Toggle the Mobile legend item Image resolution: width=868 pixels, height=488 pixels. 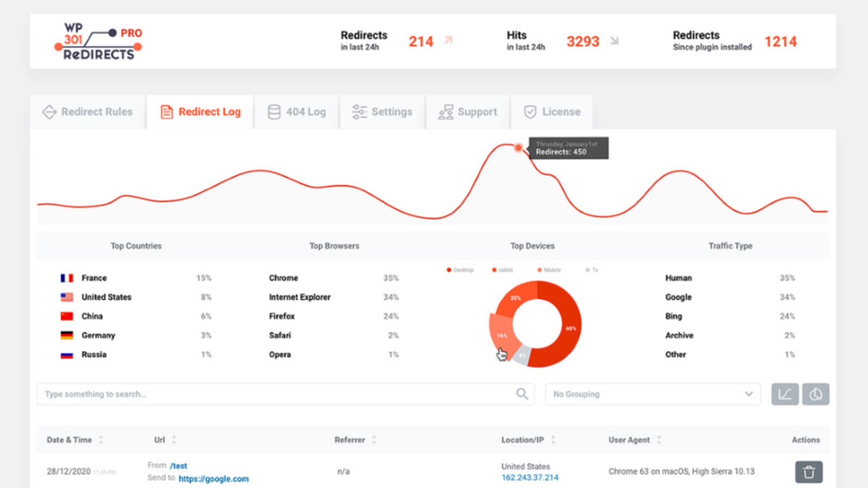tap(549, 269)
